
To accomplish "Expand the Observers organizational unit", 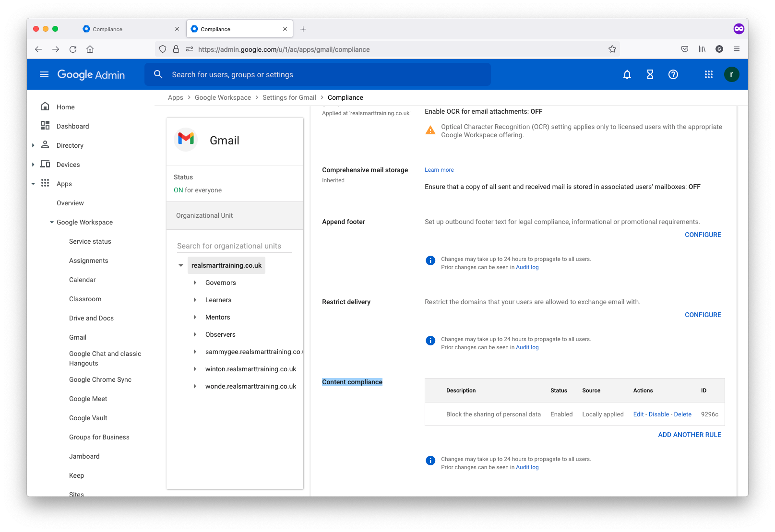I will [x=195, y=334].
